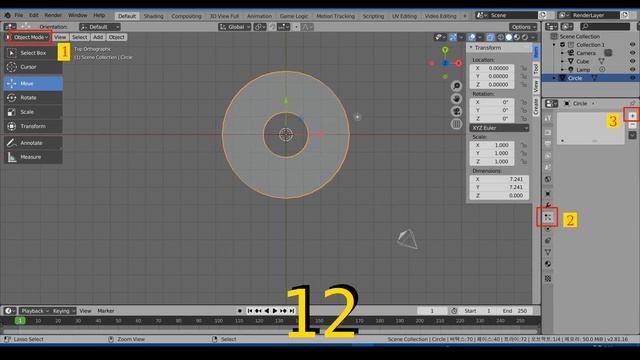Image resolution: width=640 pixels, height=360 pixels.
Task: Jump to first frame in timeline
Action: tap(250, 311)
